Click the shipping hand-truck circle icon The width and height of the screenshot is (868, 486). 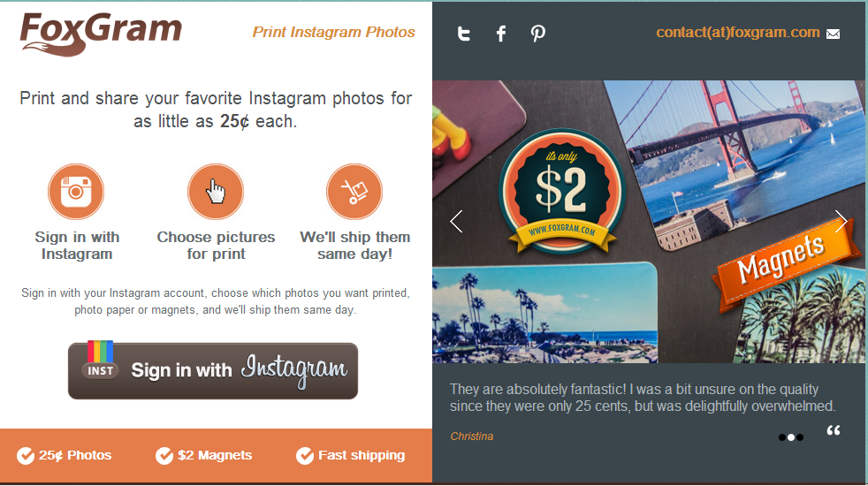354,192
